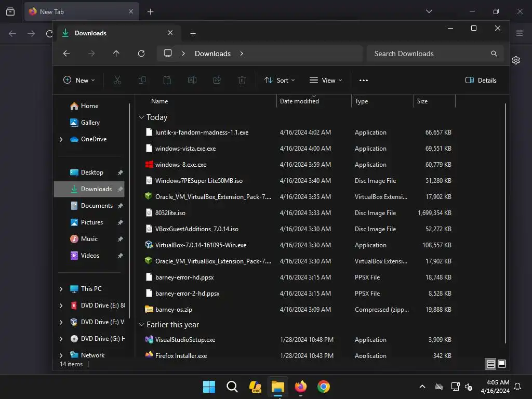The height and width of the screenshot is (399, 532).
Task: Click the file list vertical scrollbar
Action: [505, 223]
